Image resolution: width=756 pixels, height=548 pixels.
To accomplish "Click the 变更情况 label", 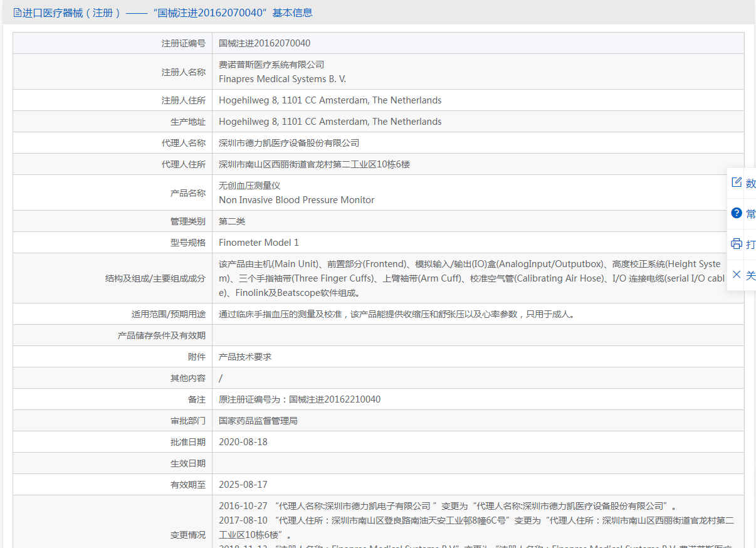I will click(x=188, y=535).
